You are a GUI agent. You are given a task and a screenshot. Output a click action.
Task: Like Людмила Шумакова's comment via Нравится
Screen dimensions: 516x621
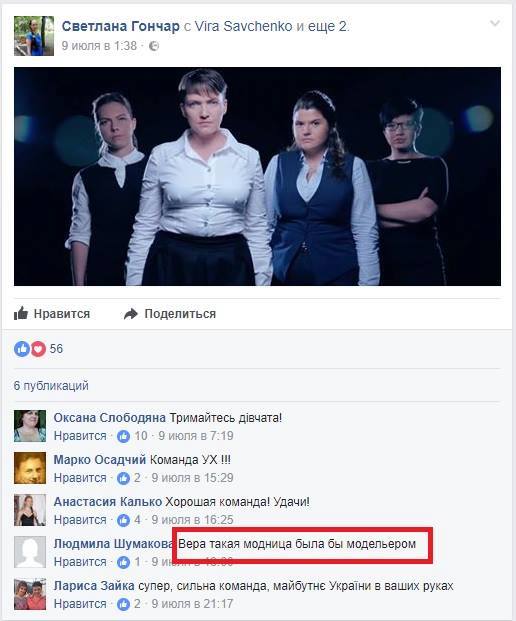(80, 562)
